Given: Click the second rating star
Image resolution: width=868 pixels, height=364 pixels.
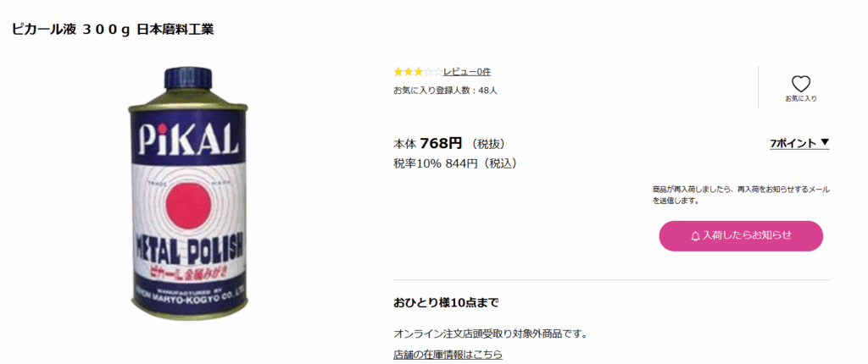Looking at the screenshot, I should (x=408, y=72).
